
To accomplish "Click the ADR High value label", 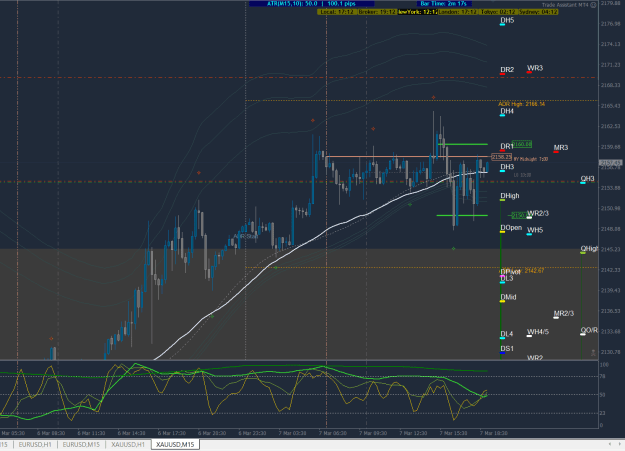I will coord(521,104).
